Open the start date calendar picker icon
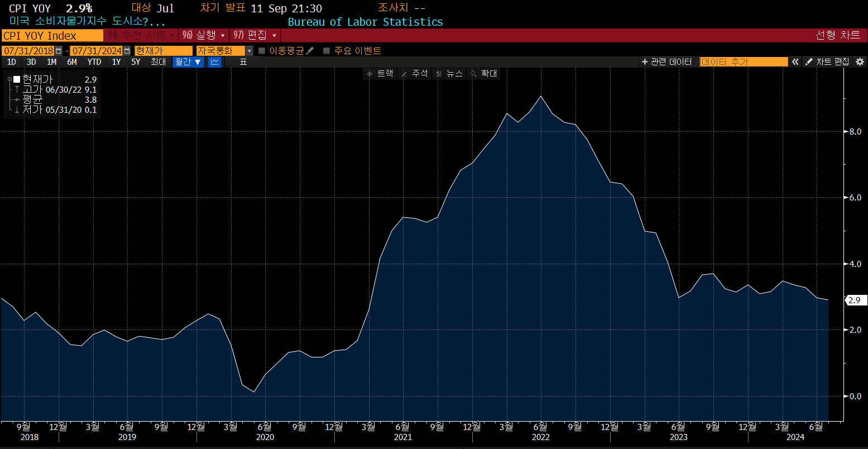The width and height of the screenshot is (868, 449). [59, 51]
